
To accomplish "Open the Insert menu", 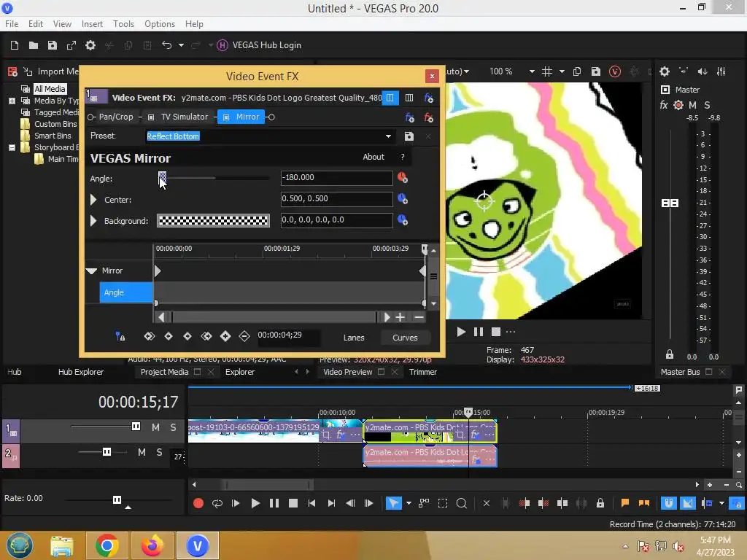I will (x=92, y=24).
